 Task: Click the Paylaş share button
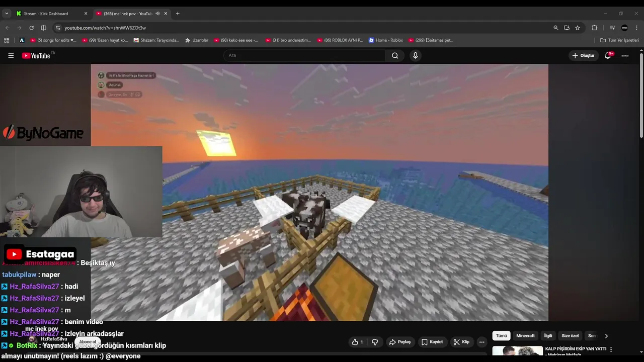point(400,342)
